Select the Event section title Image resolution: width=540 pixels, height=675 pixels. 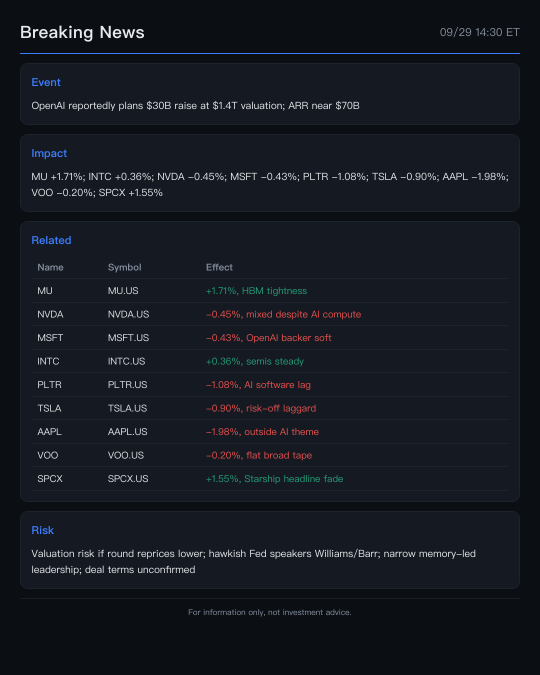pos(46,82)
